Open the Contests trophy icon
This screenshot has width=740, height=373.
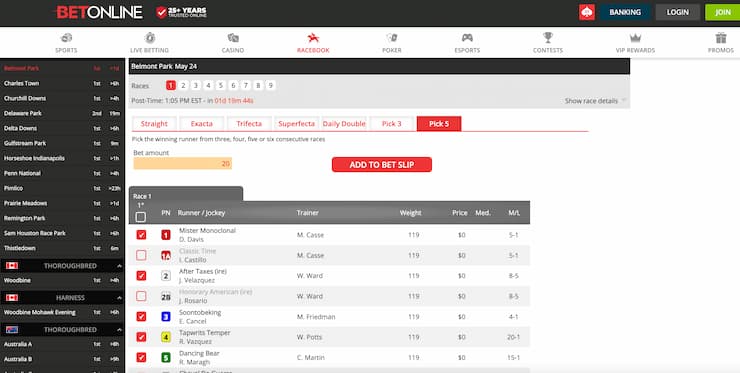[x=548, y=37]
